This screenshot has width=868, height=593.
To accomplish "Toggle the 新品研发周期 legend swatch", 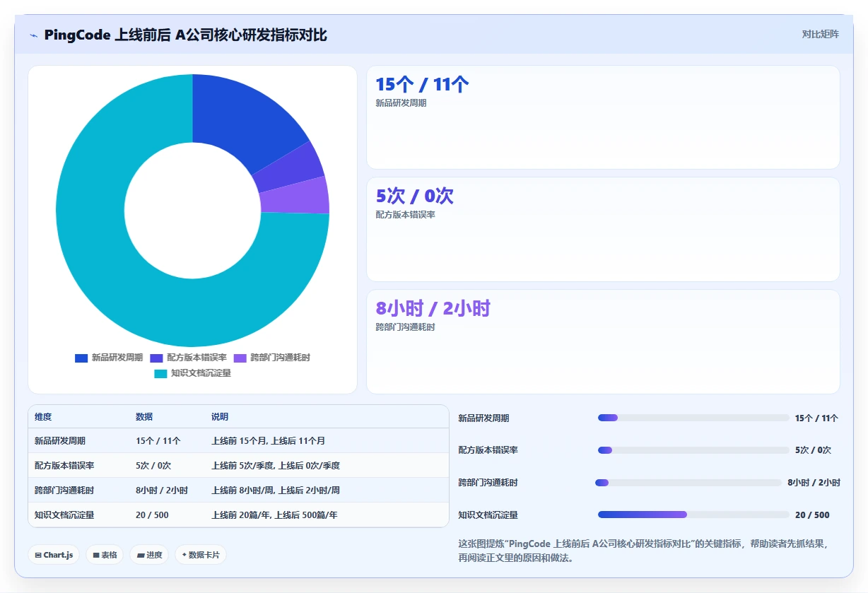I will 81,358.
